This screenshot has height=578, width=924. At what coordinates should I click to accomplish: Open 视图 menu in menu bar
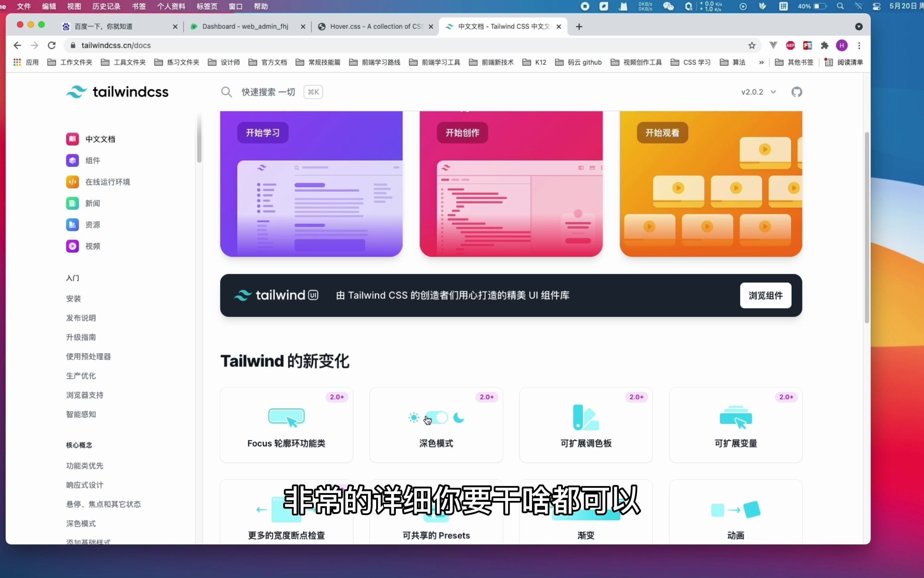coord(74,6)
